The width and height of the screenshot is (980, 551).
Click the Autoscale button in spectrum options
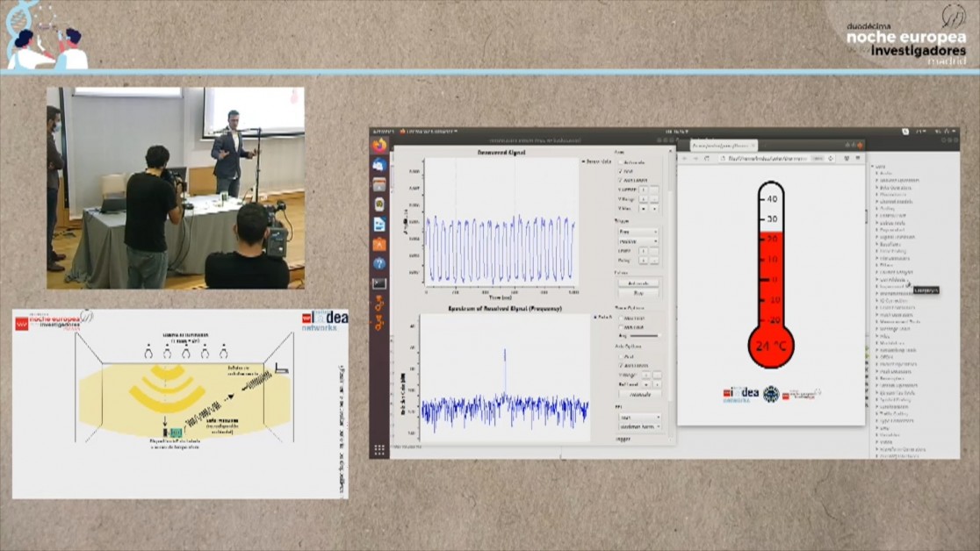[638, 394]
